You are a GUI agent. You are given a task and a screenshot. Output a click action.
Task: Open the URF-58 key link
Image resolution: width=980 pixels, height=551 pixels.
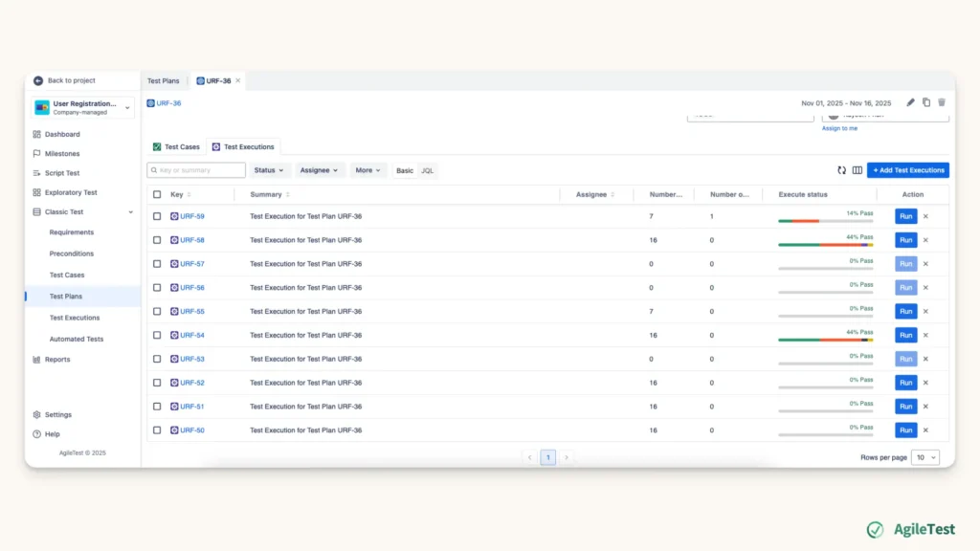(191, 240)
